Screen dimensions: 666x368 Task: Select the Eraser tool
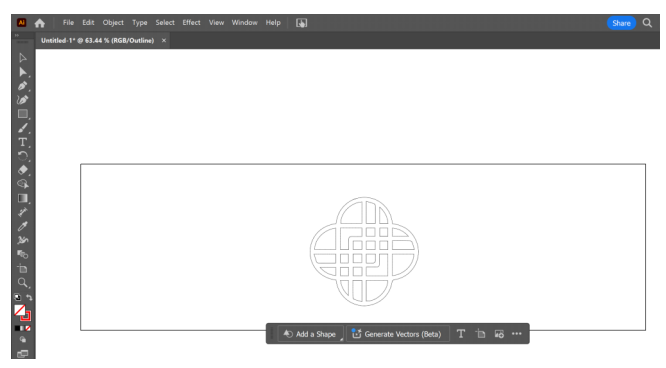pyautogui.click(x=23, y=170)
